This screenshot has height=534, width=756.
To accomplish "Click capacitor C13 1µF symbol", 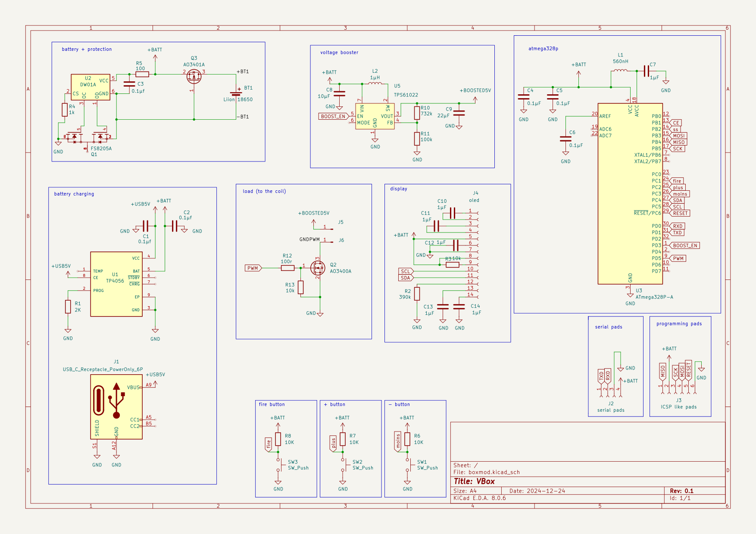I will tap(443, 307).
